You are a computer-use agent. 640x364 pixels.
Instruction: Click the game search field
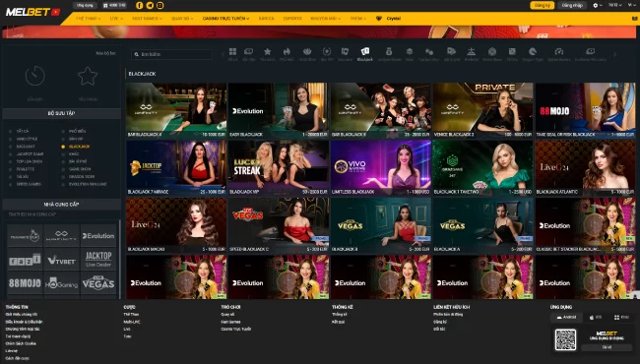click(172, 54)
